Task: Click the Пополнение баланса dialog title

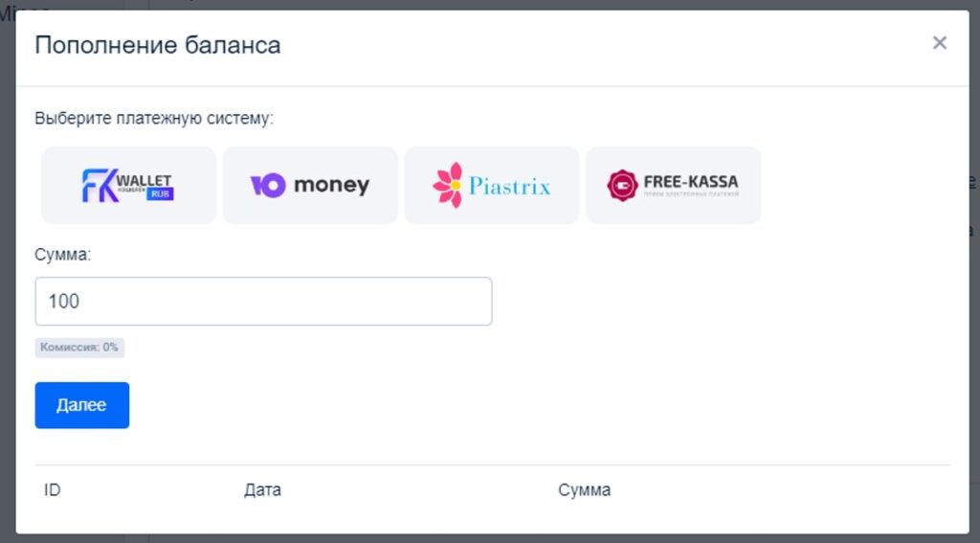Action: [158, 45]
